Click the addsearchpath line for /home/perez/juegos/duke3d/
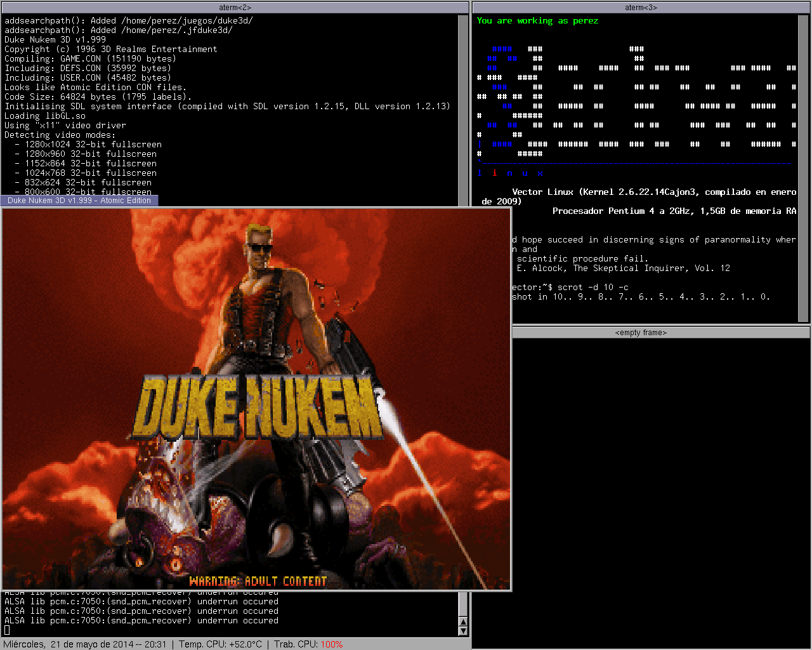The image size is (812, 650). pos(129,20)
